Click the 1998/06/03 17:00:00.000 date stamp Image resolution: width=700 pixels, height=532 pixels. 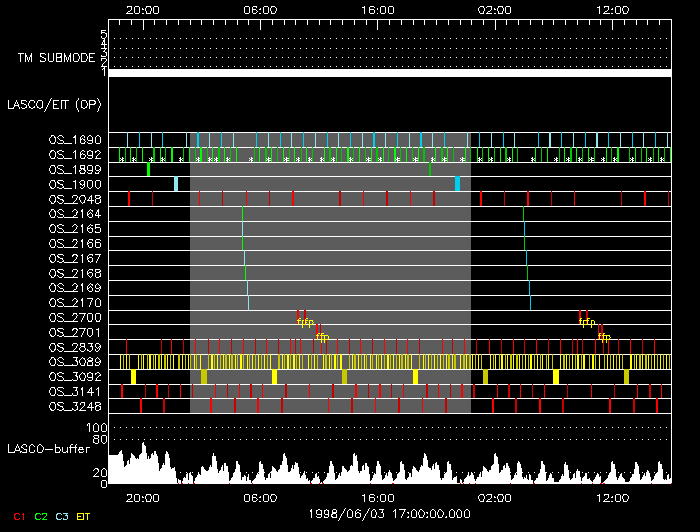click(x=389, y=514)
